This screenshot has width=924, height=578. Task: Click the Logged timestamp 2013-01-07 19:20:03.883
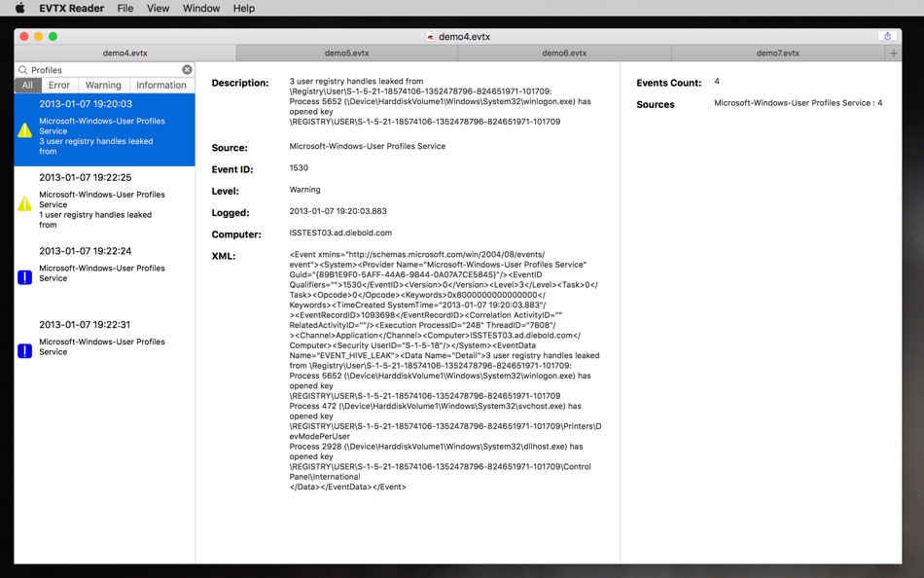(338, 211)
